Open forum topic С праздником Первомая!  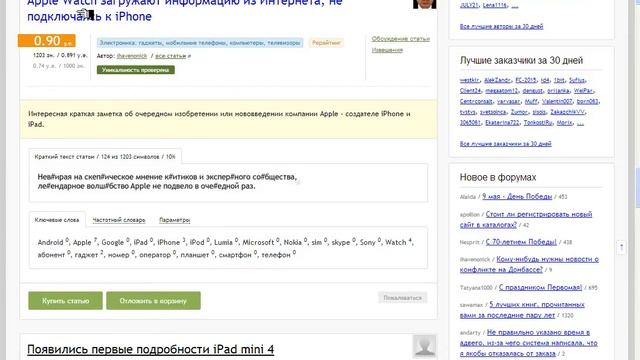tap(540, 287)
